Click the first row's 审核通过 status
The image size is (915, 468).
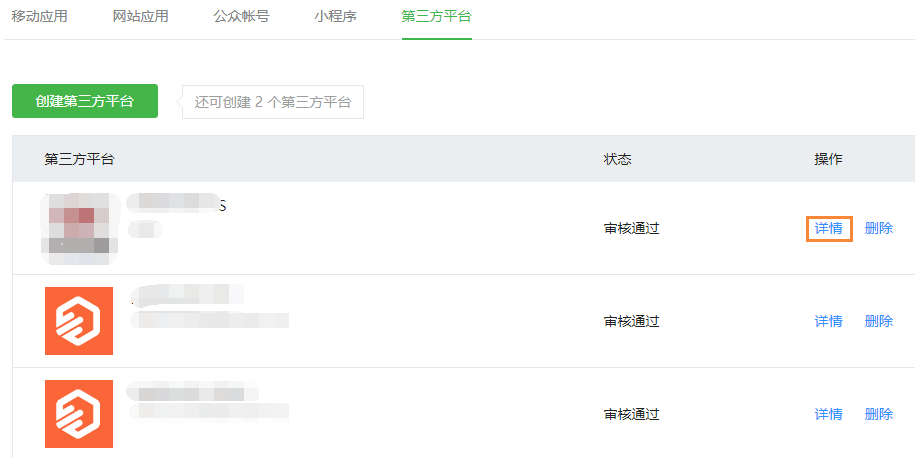click(x=632, y=228)
